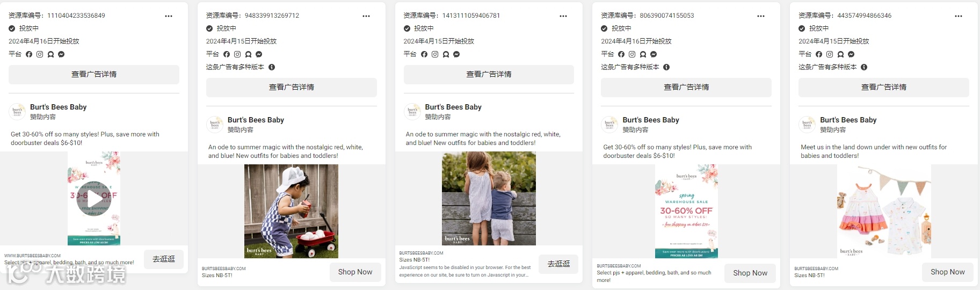This screenshot has height=290, width=980.
Task: Click multiple-versions info icon on ad 443574994866346
Action: click(864, 67)
